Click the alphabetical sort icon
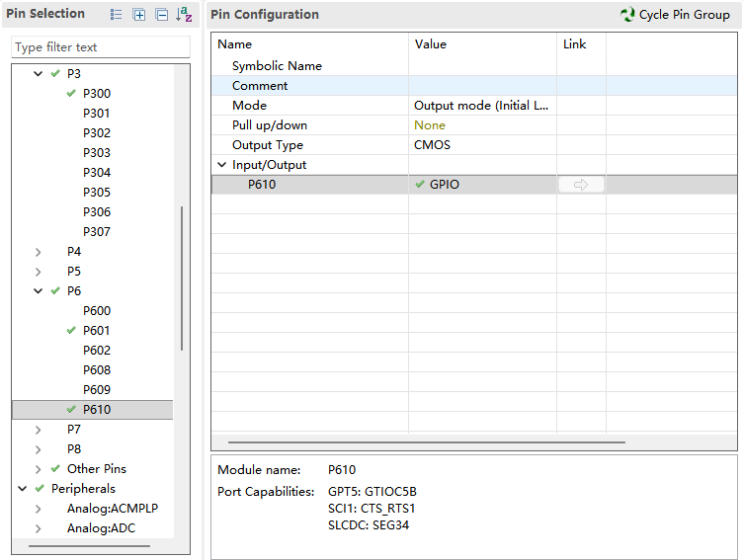 184,15
